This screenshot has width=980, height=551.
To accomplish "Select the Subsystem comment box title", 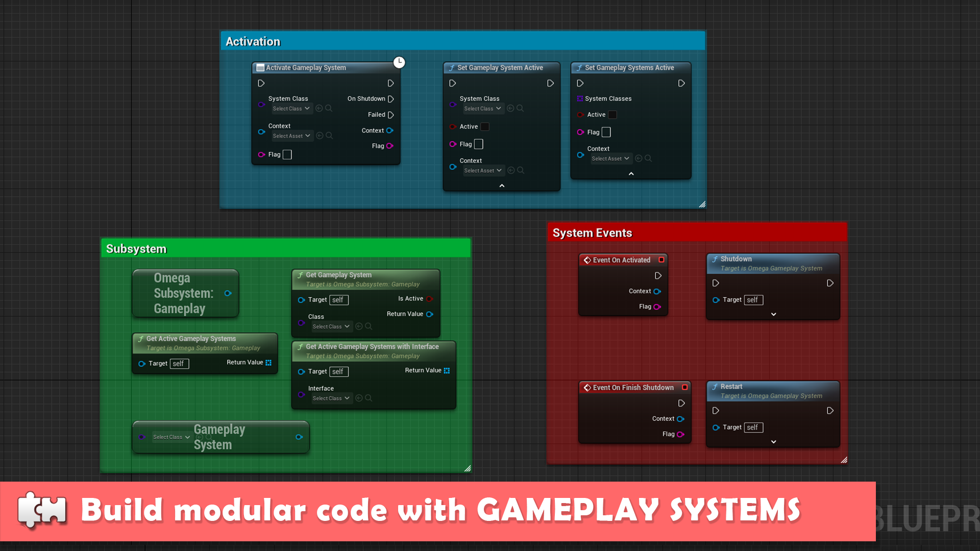I will 136,249.
